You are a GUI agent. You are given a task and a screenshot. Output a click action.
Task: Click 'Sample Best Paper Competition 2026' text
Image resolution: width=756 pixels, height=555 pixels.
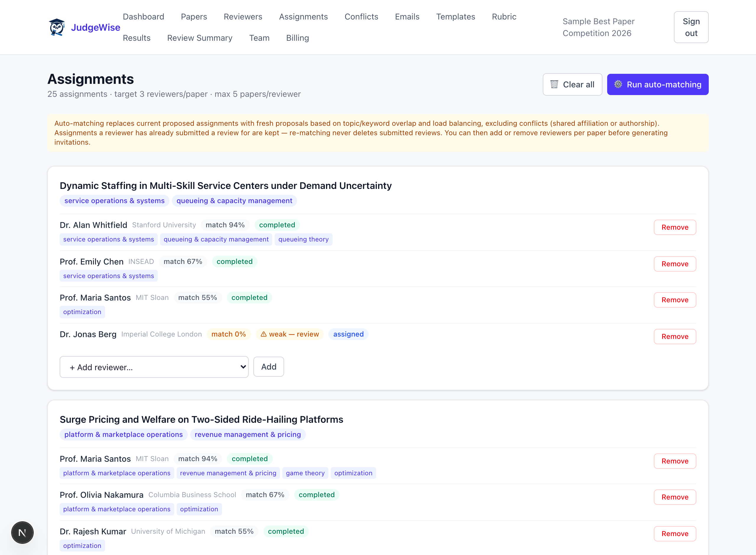click(598, 27)
